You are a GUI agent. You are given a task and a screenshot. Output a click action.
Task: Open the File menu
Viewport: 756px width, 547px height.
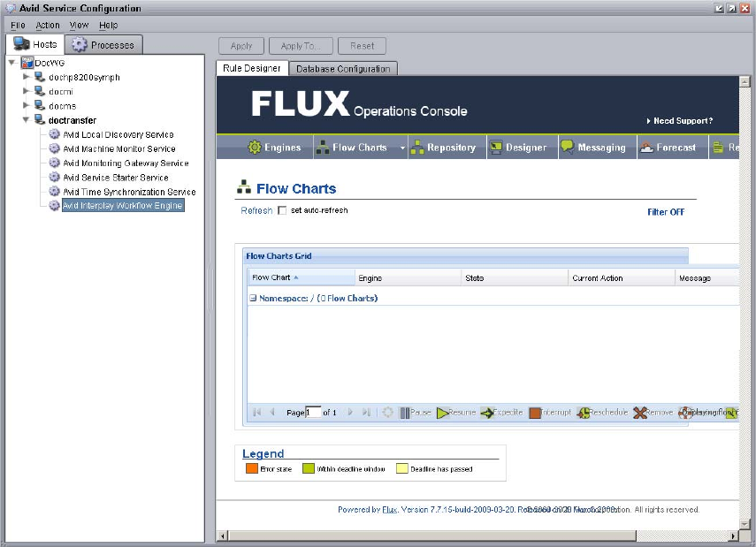(x=18, y=25)
